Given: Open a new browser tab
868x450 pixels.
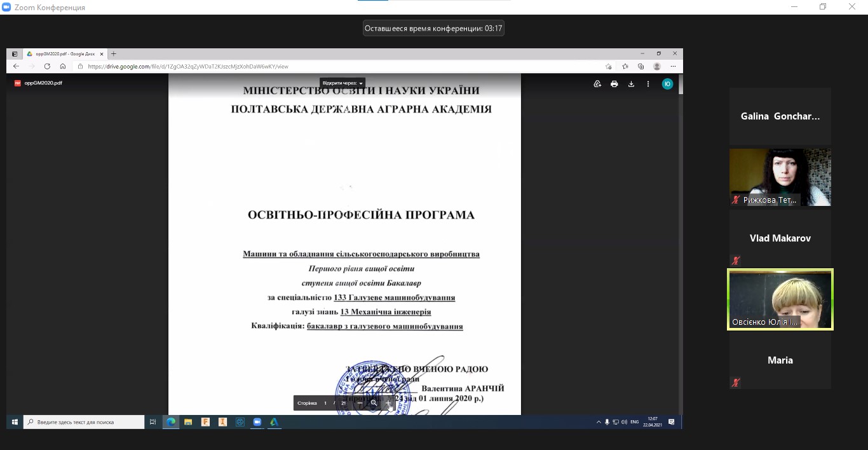Looking at the screenshot, I should pyautogui.click(x=114, y=54).
